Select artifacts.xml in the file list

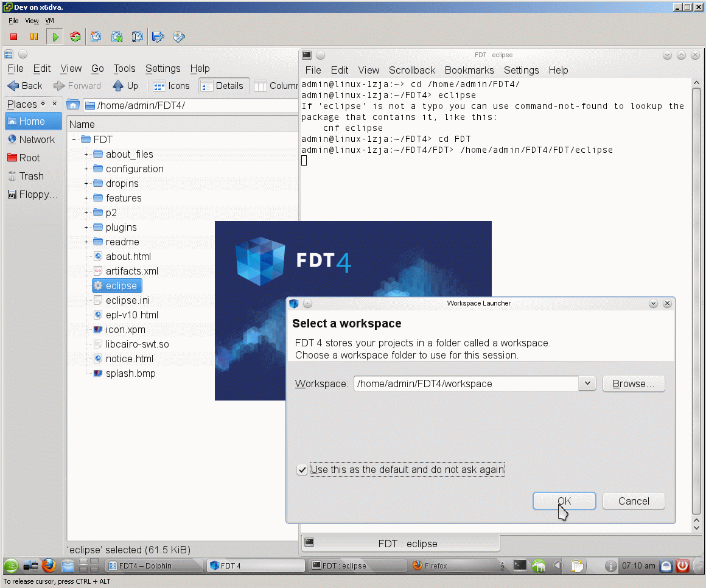126,271
